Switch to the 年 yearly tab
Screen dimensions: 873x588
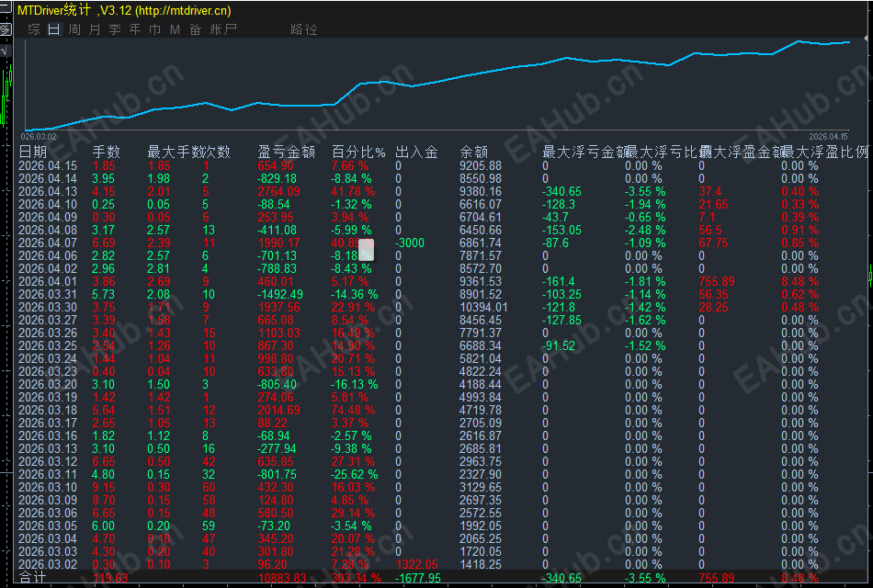(x=135, y=29)
